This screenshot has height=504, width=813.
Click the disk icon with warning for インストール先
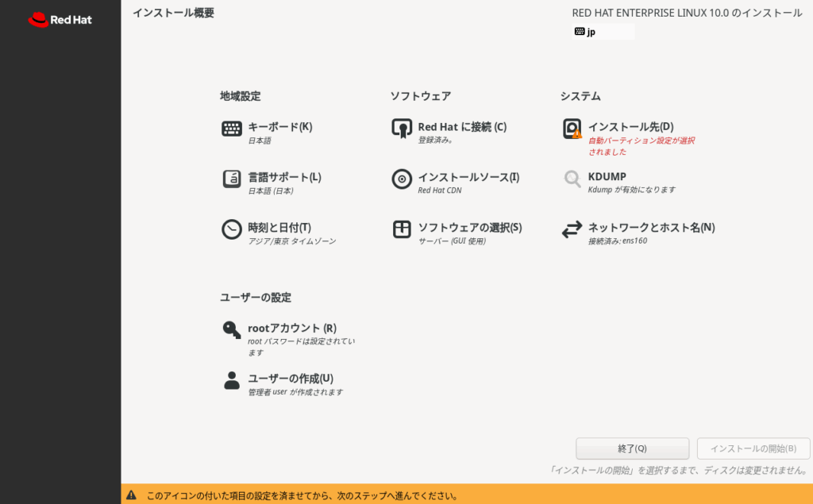pos(572,129)
